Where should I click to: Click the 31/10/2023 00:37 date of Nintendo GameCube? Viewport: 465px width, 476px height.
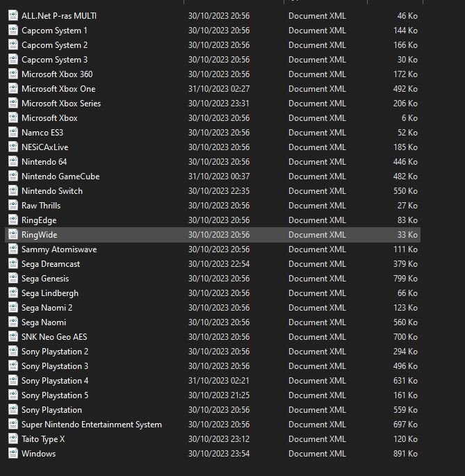click(x=219, y=176)
